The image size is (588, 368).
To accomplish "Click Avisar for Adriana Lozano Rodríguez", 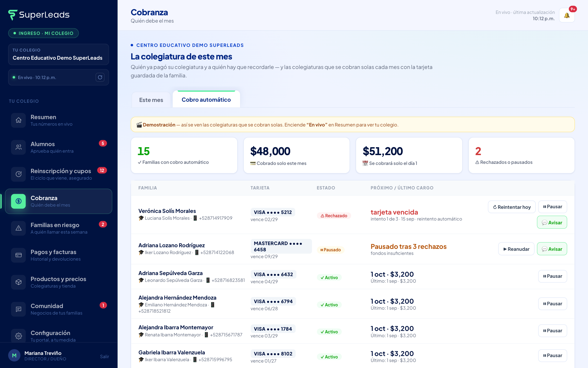I will [552, 249].
